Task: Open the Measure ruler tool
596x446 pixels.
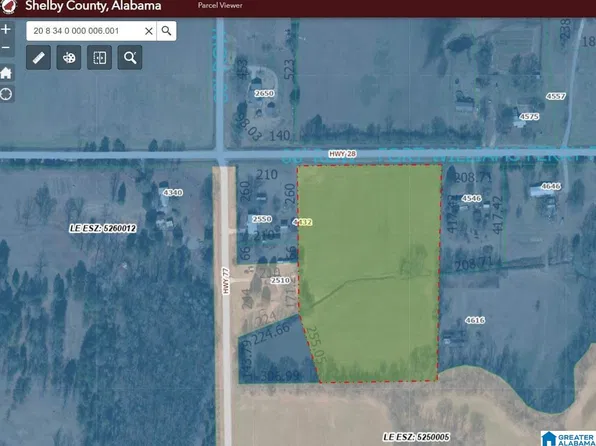Action: [38, 57]
